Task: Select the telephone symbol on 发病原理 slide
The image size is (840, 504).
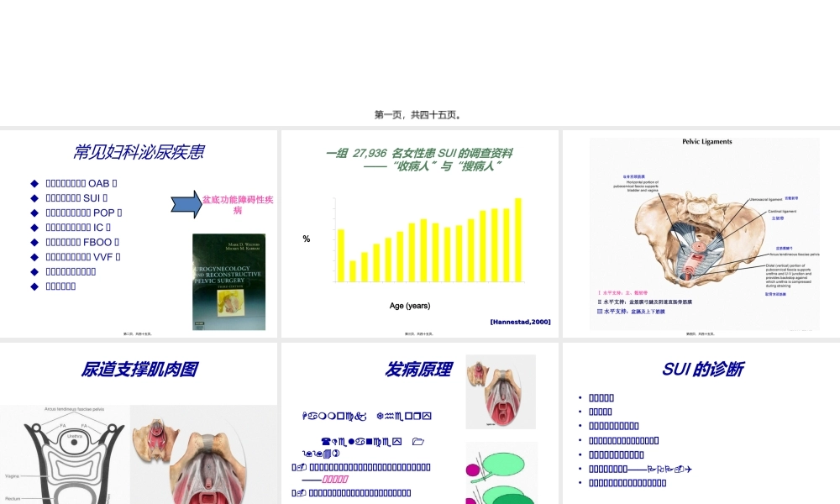Action: click(327, 442)
